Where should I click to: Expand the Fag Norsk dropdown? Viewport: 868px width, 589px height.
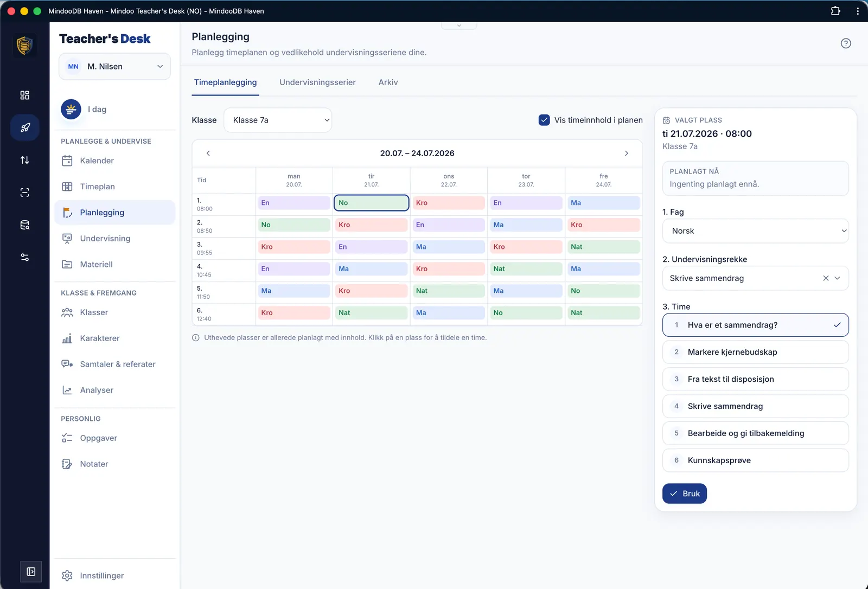pyautogui.click(x=755, y=231)
